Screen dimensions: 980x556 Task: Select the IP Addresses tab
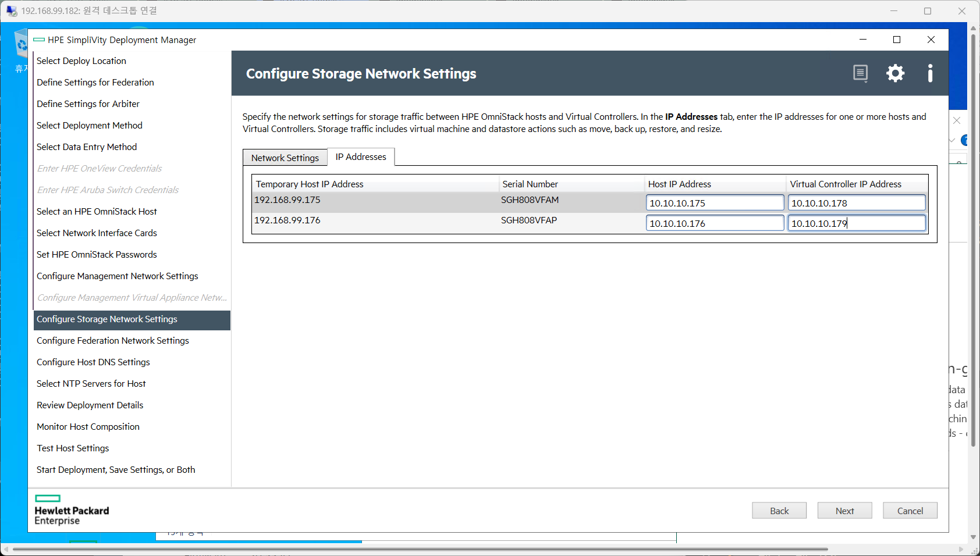pos(361,157)
